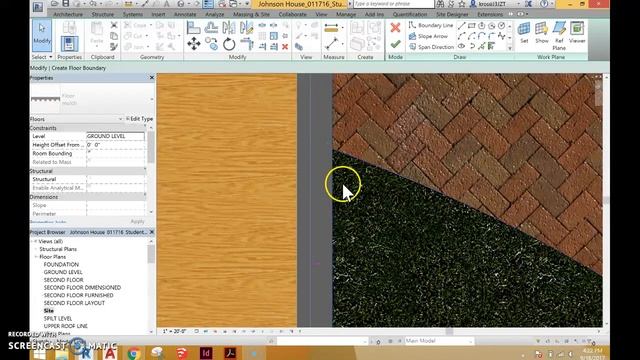
Task: Select SECOND FLOOR FURNISHED view
Action: (x=79, y=295)
